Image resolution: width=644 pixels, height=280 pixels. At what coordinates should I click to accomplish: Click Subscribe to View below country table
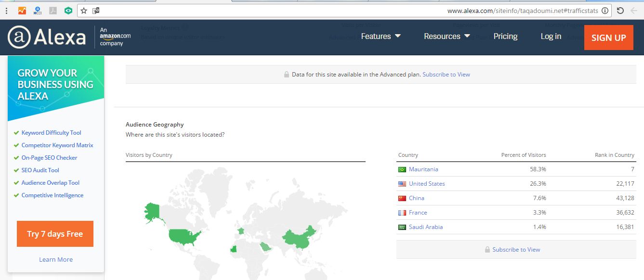516,250
